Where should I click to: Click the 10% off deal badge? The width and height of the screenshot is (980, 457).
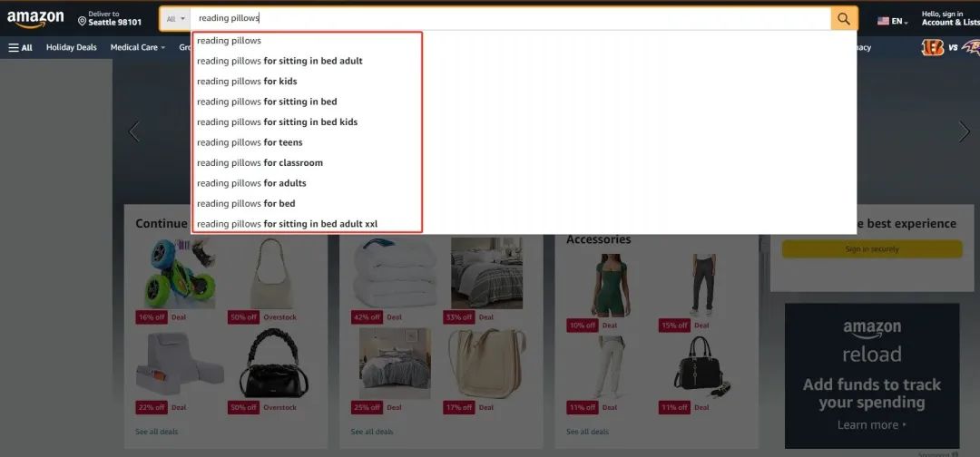coord(583,326)
